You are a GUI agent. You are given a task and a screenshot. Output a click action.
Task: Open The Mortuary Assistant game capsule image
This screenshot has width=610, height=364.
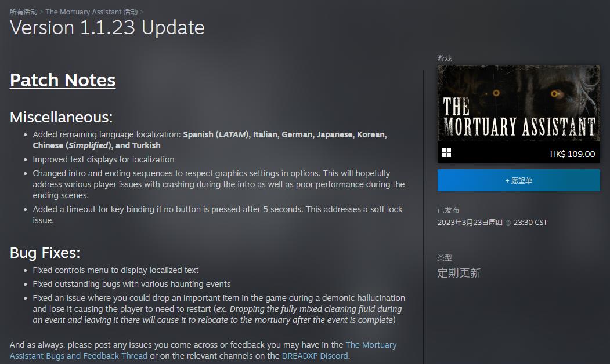(518, 104)
